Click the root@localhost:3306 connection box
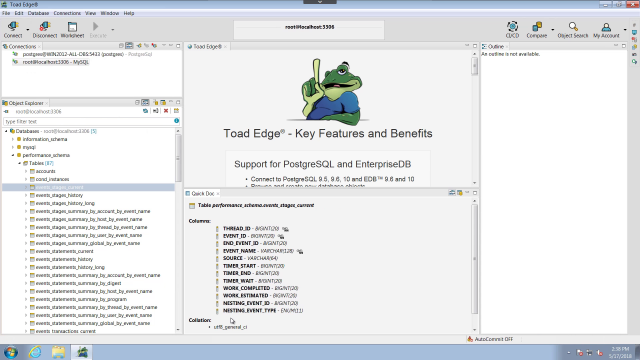This screenshot has width=640, height=360. click(x=309, y=30)
